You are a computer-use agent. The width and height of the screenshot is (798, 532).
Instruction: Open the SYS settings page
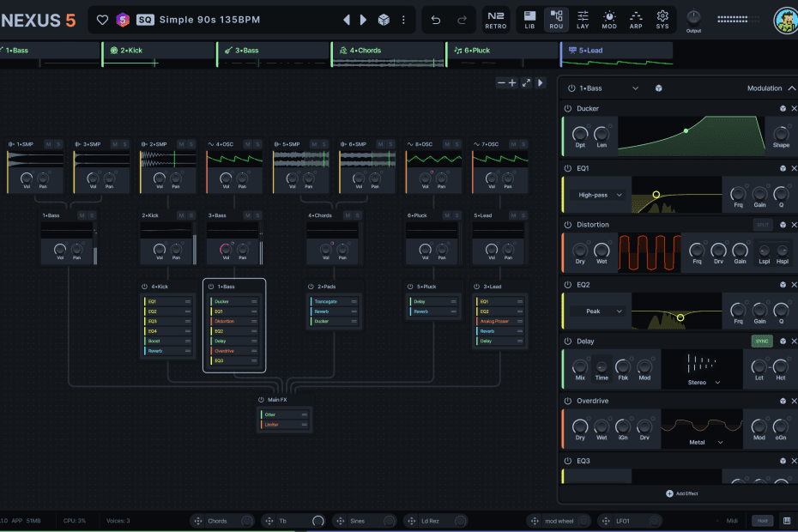click(662, 19)
